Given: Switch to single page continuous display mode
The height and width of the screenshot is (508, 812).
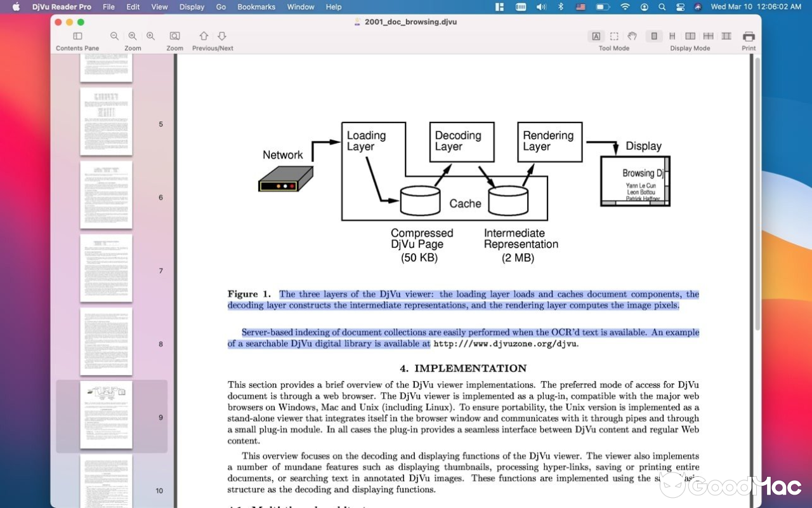Looking at the screenshot, I should click(x=672, y=36).
